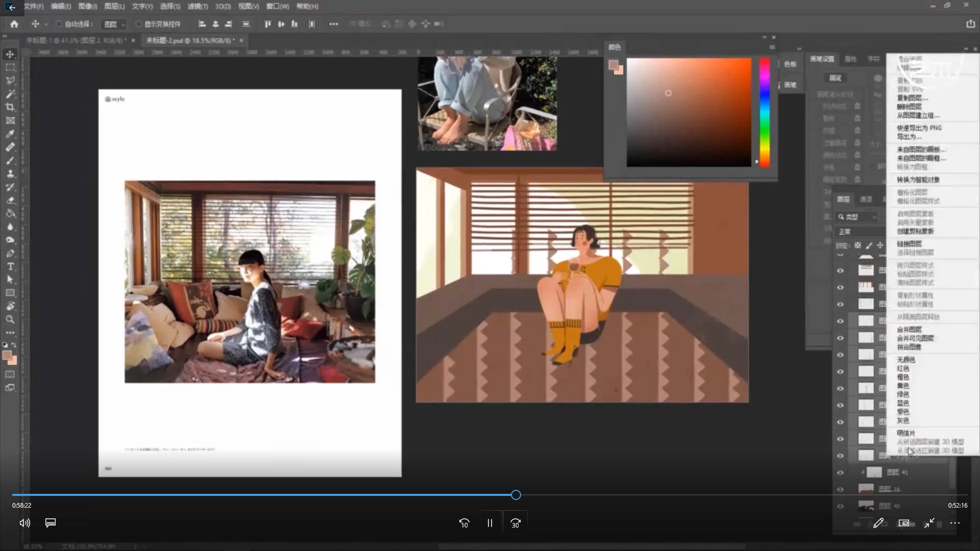This screenshot has height=551, width=980.
Task: Click the Photoshop home icon
Action: [x=14, y=24]
